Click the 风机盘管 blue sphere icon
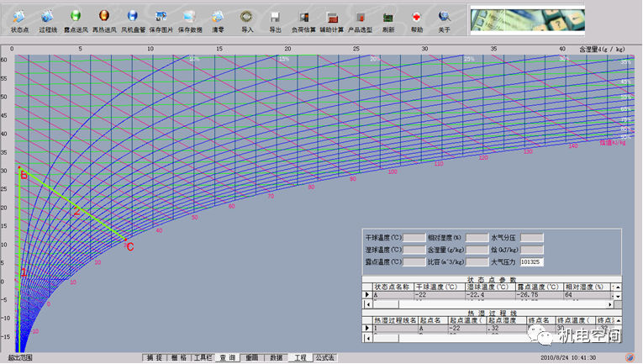Image resolution: width=643 pixels, height=364 pixels. 133,17
